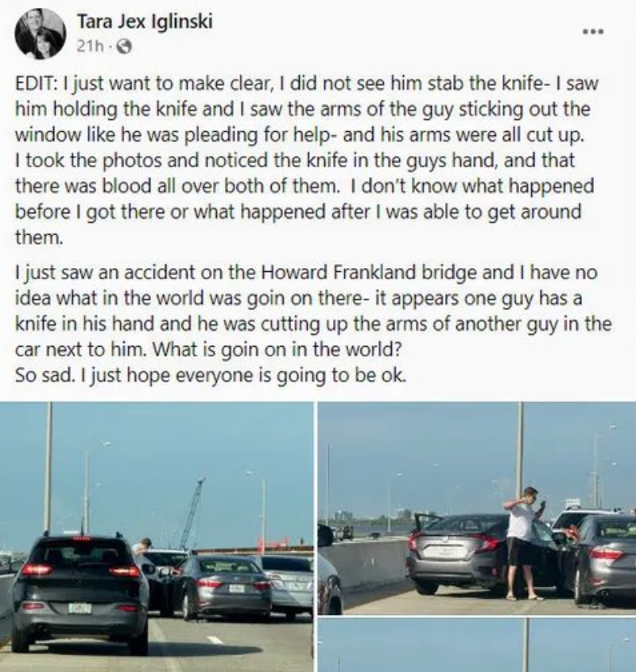Viewport: 636px width, 672px height.
Task: Open the top-right photo of man between cars
Action: pos(476,508)
